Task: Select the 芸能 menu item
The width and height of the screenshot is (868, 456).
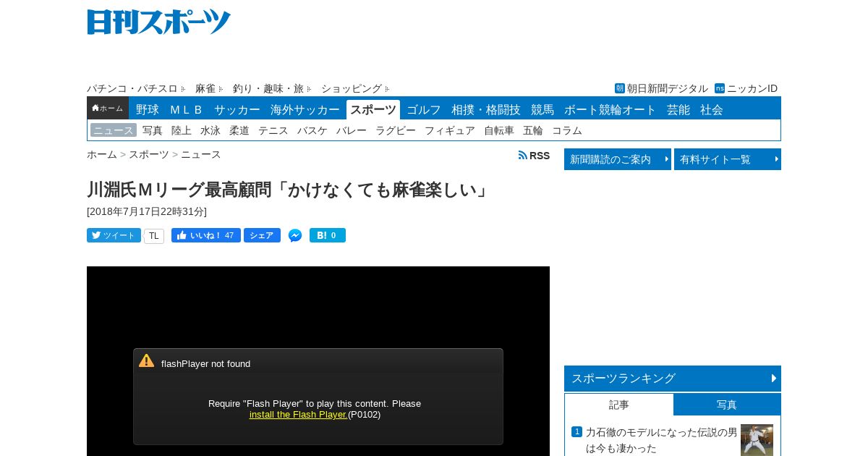Action: 678,110
